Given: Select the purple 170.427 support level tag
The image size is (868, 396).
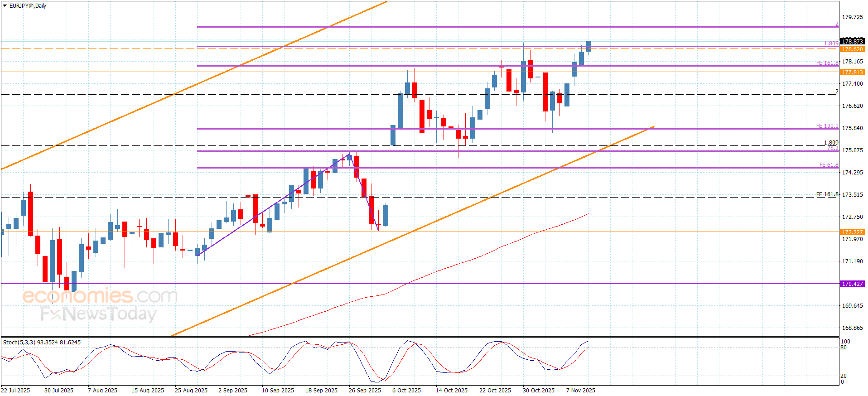Looking at the screenshot, I should tap(852, 284).
